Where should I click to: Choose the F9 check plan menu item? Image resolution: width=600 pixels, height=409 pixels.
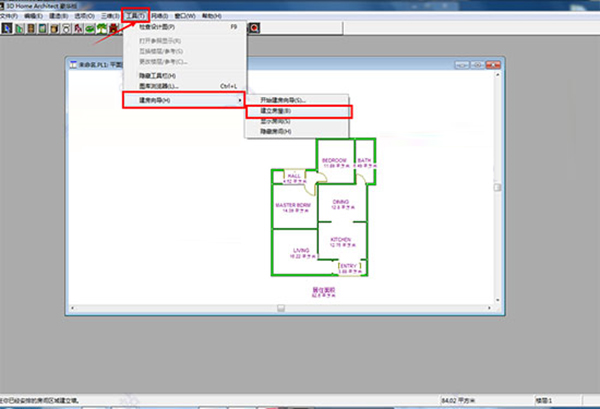pyautogui.click(x=185, y=27)
